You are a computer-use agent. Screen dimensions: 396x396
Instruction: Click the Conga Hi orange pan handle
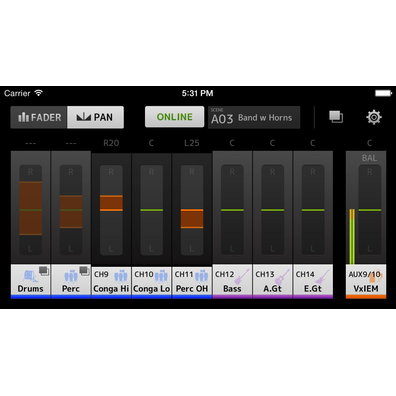click(111, 203)
